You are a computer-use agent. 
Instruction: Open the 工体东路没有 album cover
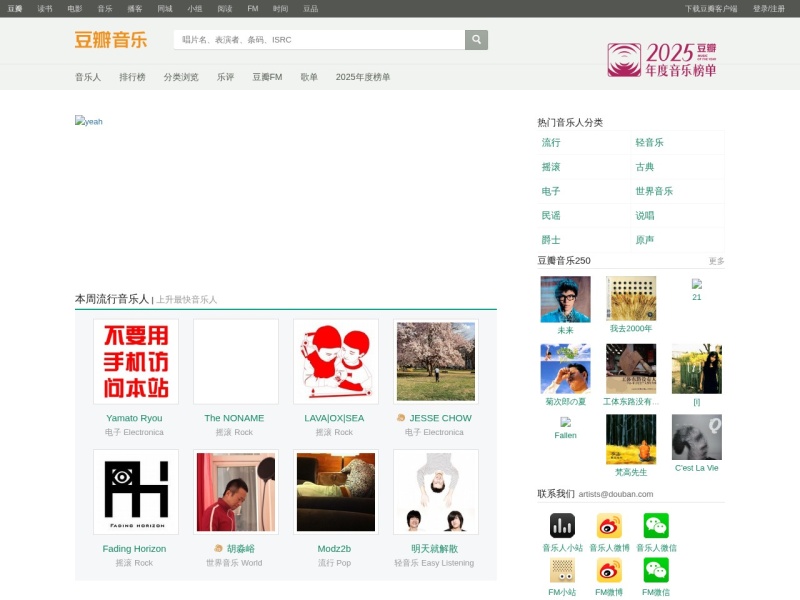(631, 368)
